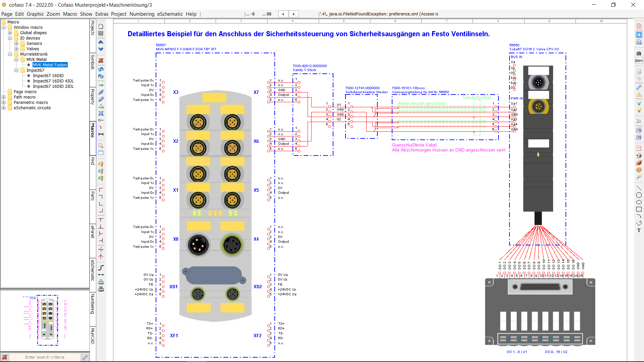Select the text T drawing tool
The width and height of the screenshot is (644, 362).
pyautogui.click(x=639, y=230)
